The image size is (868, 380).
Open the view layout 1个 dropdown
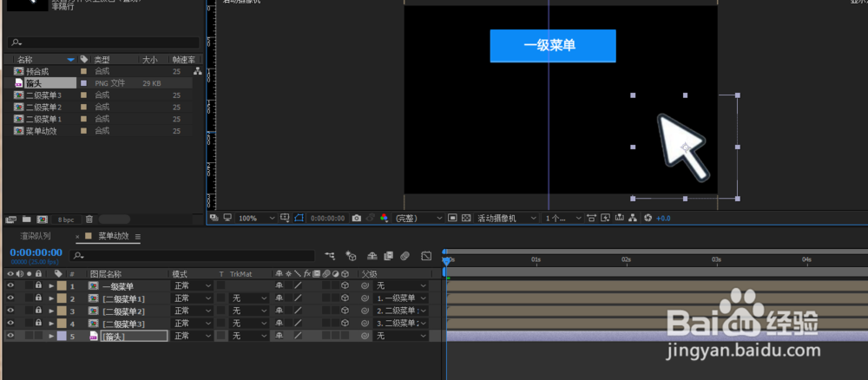(563, 219)
